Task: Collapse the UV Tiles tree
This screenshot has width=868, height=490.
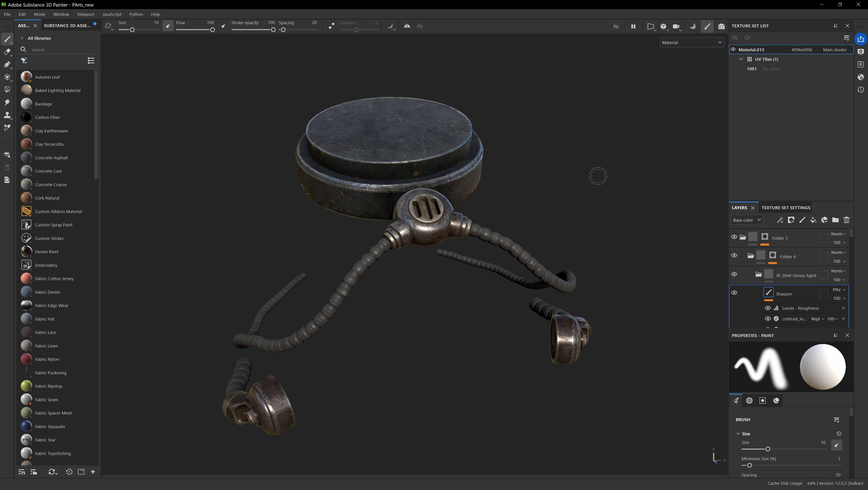Action: [x=741, y=59]
